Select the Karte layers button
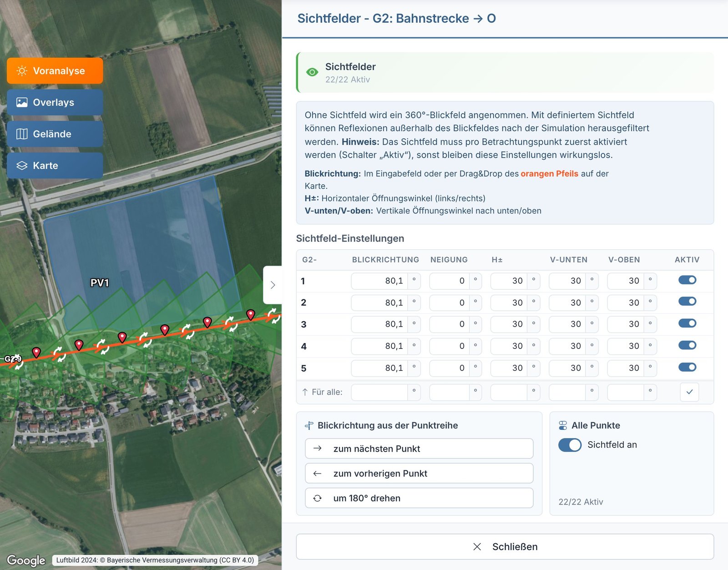The image size is (728, 570). [55, 166]
